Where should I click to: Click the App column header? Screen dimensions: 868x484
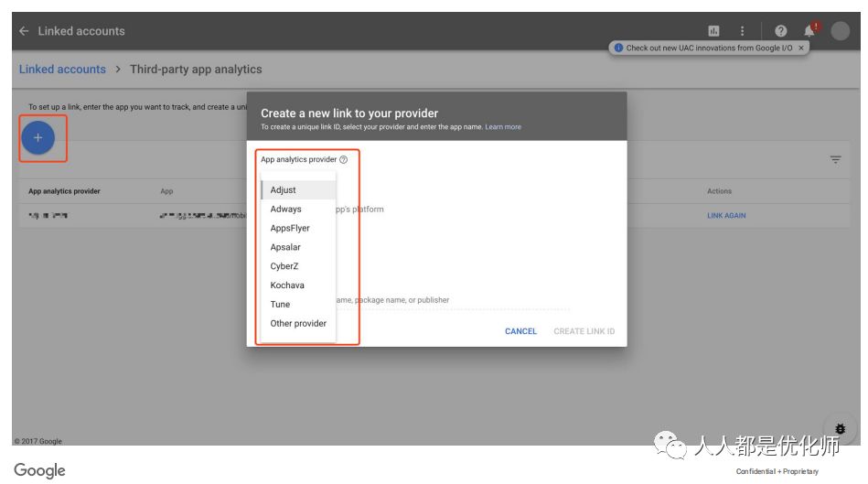point(166,191)
